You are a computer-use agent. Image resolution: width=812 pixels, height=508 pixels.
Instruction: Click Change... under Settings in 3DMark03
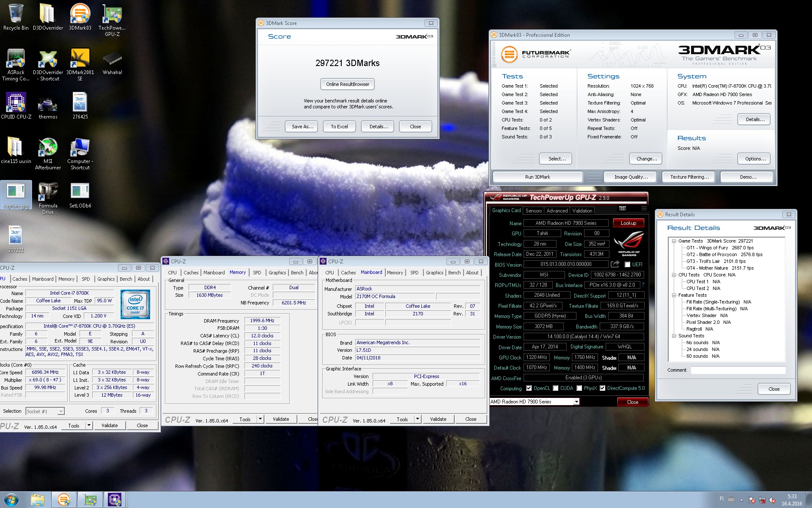click(646, 159)
